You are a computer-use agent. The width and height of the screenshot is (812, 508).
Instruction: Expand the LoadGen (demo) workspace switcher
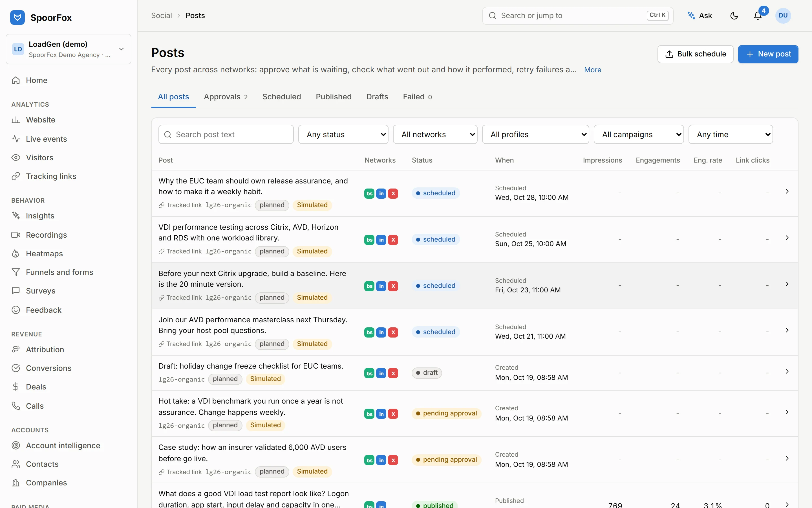[69, 49]
